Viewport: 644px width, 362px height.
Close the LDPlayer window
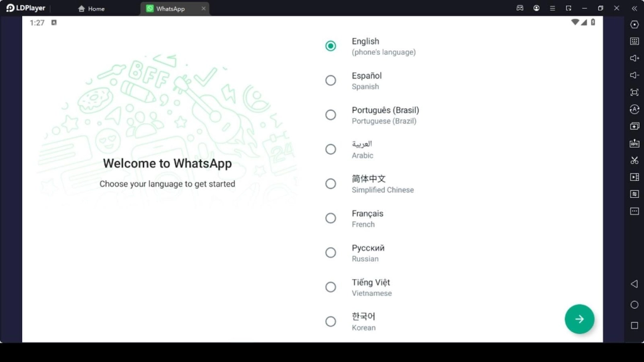click(x=616, y=8)
